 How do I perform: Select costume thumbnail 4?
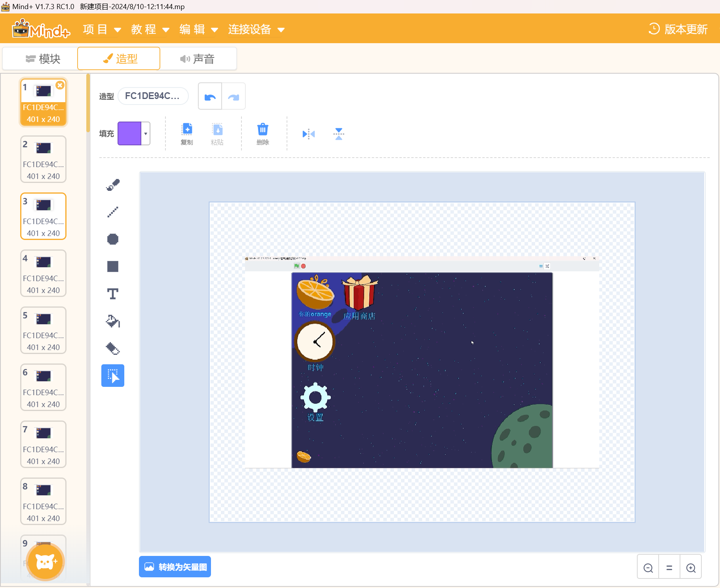[43, 273]
